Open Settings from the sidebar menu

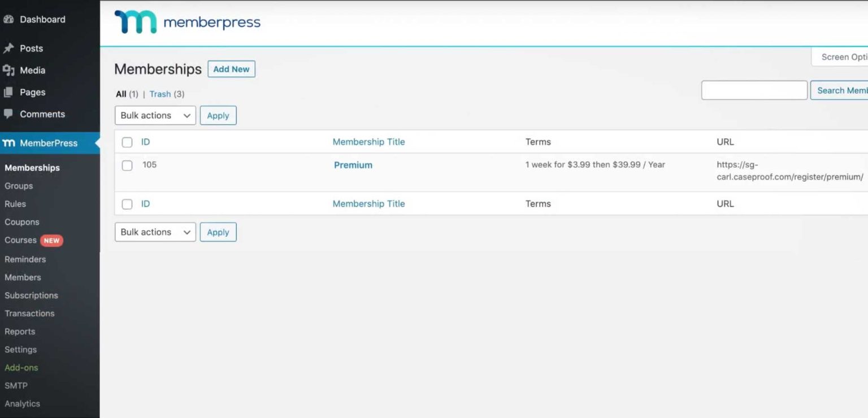pyautogui.click(x=20, y=349)
